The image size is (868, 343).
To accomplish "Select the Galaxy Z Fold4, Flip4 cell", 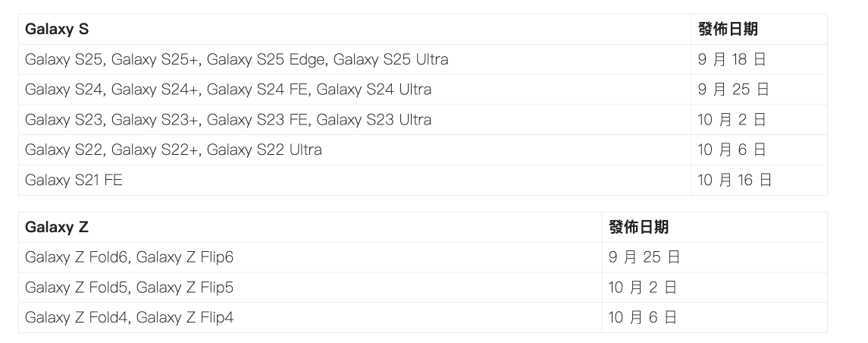I will coord(129,318).
